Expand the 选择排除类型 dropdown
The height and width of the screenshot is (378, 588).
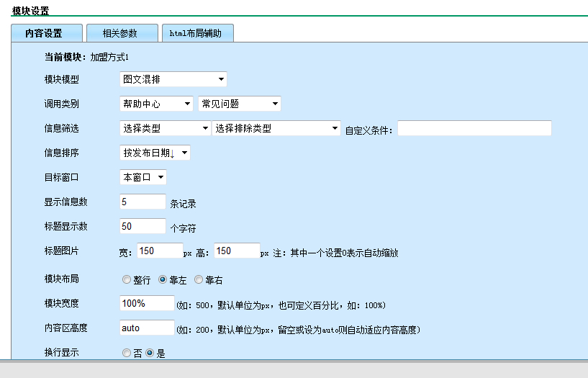point(275,128)
